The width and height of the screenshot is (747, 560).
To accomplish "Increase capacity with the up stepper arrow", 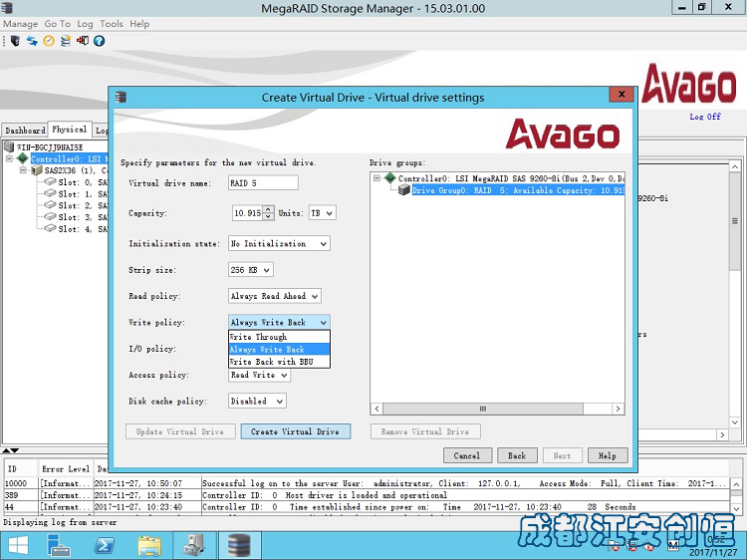I will [268, 209].
